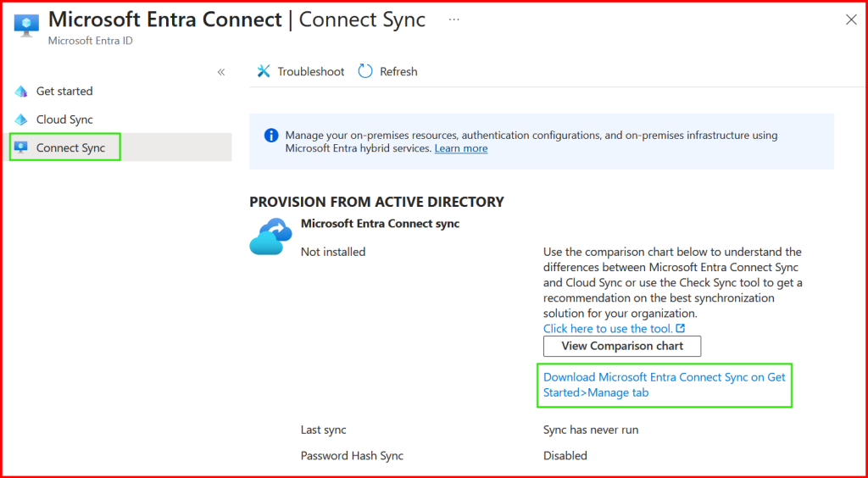Open the Cloud Sync menu item
This screenshot has width=868, height=478.
pyautogui.click(x=64, y=119)
